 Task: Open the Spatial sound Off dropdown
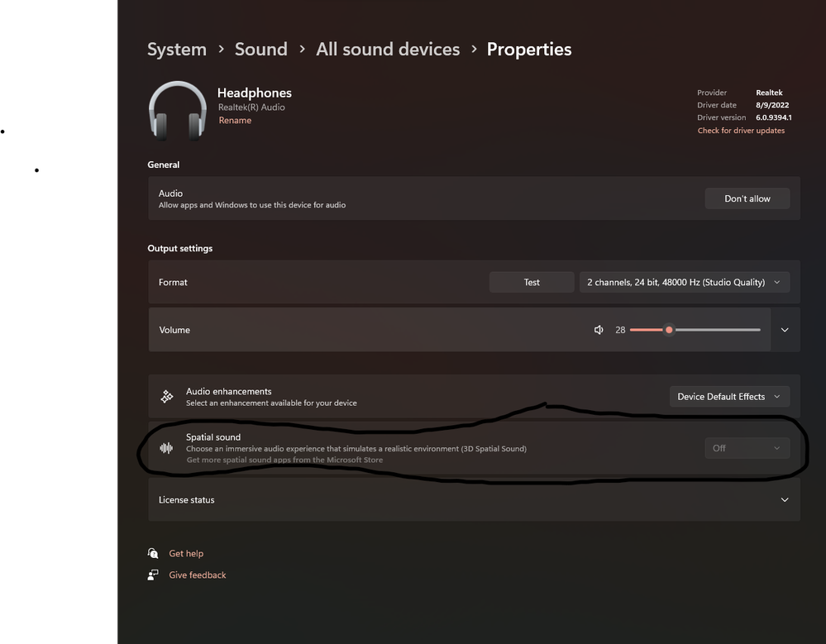click(747, 447)
